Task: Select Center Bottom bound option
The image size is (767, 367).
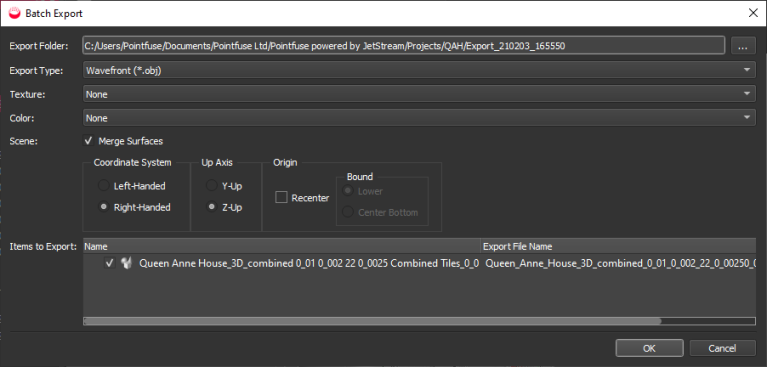Action: tap(348, 212)
